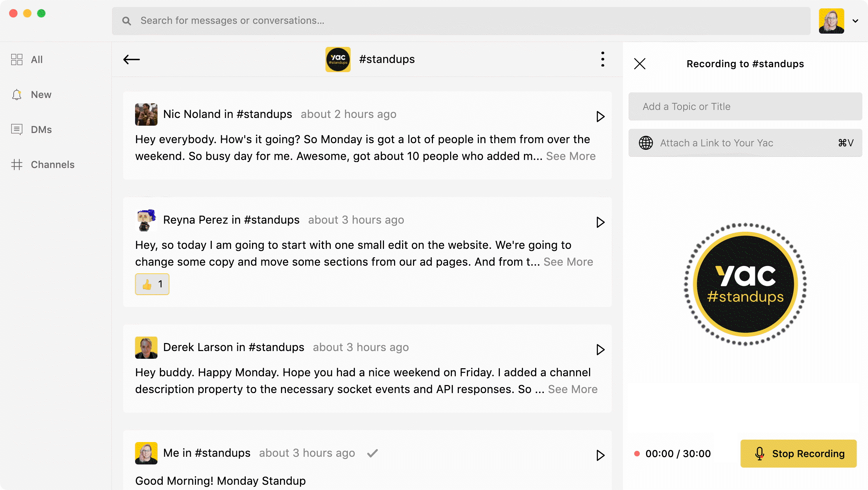Select the All grid icon in sidebar
This screenshot has width=868, height=490.
(16, 59)
